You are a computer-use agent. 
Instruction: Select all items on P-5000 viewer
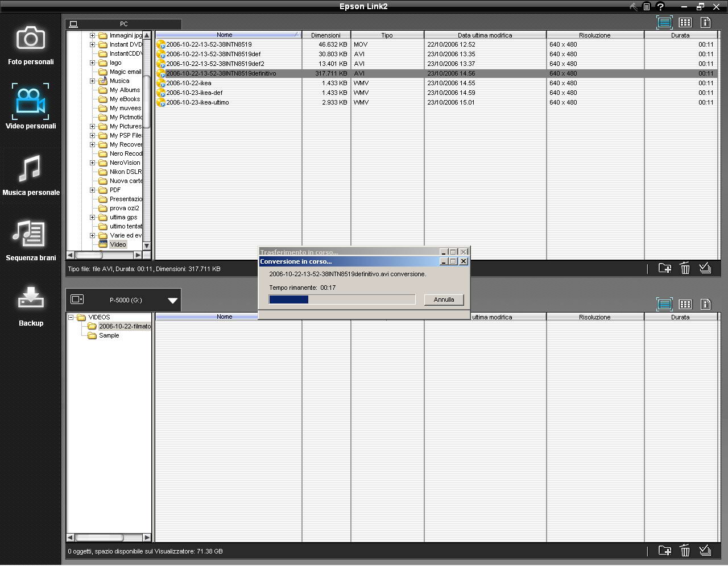pos(705,550)
